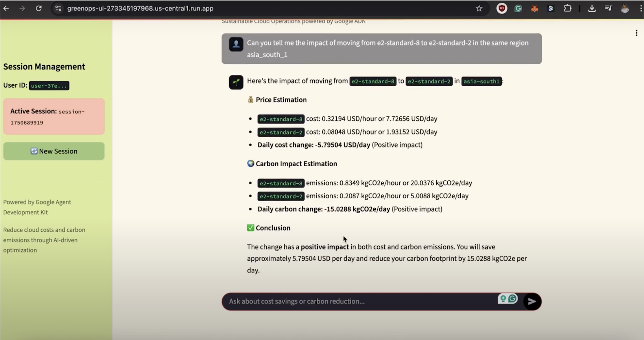Open the app's three-dot menu at top right
644x340 pixels.
[x=637, y=33]
